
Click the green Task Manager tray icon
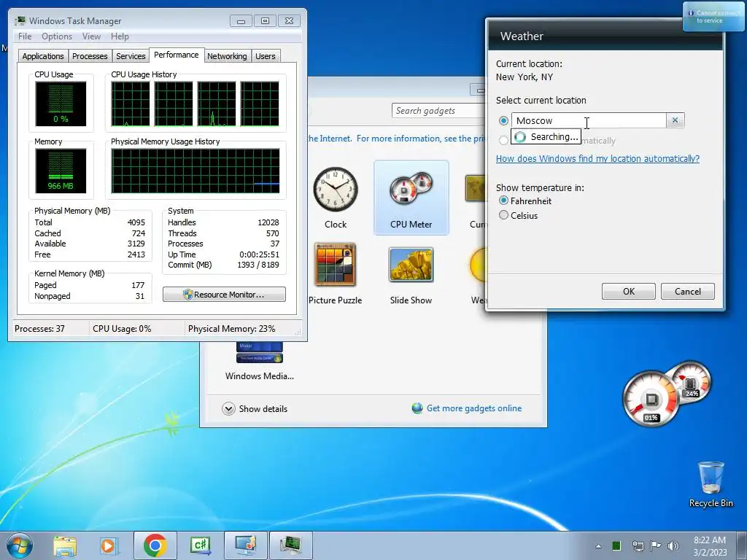pos(616,545)
